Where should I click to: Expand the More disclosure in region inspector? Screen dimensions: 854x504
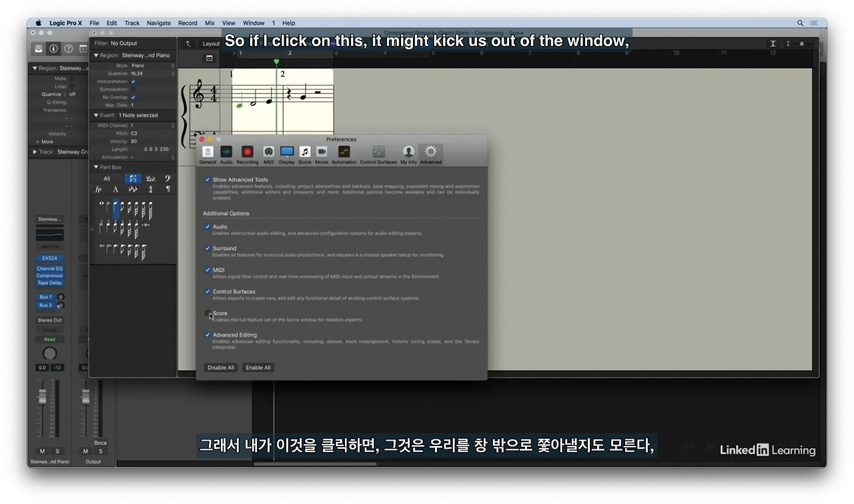(37, 141)
